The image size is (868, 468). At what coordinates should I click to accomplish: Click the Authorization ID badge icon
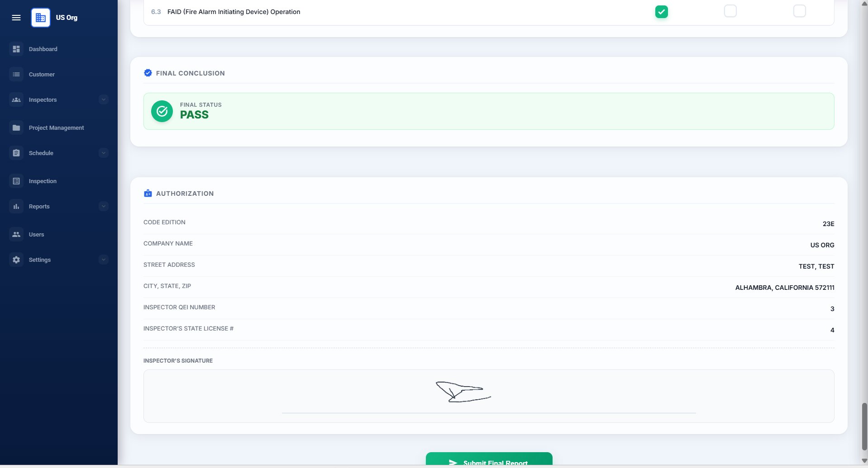[x=148, y=193]
